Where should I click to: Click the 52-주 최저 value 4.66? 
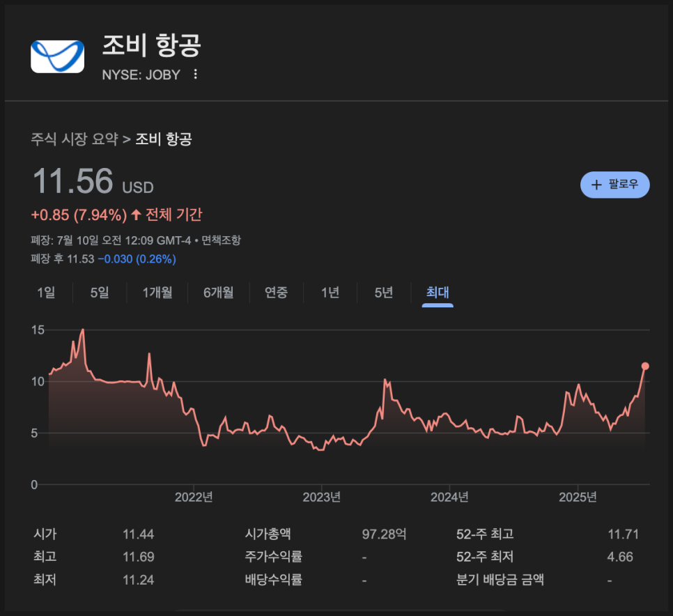tap(620, 557)
